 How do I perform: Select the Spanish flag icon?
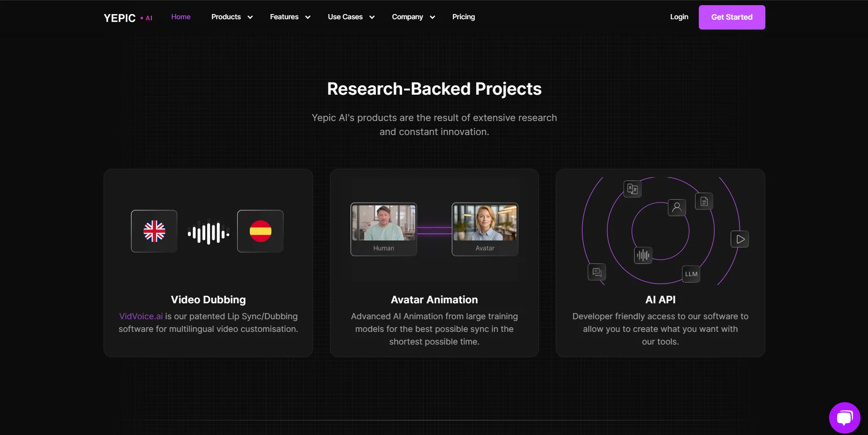pyautogui.click(x=260, y=231)
